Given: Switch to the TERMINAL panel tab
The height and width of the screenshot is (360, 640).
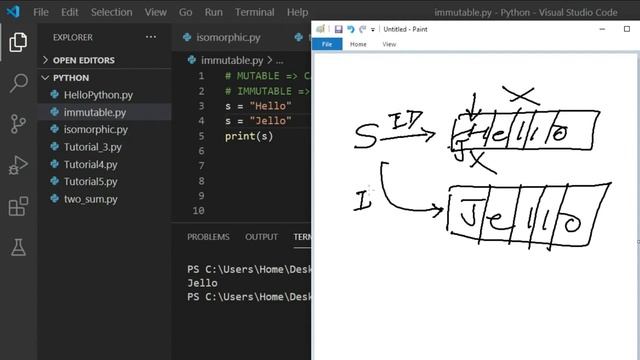Looking at the screenshot, I should (x=302, y=237).
